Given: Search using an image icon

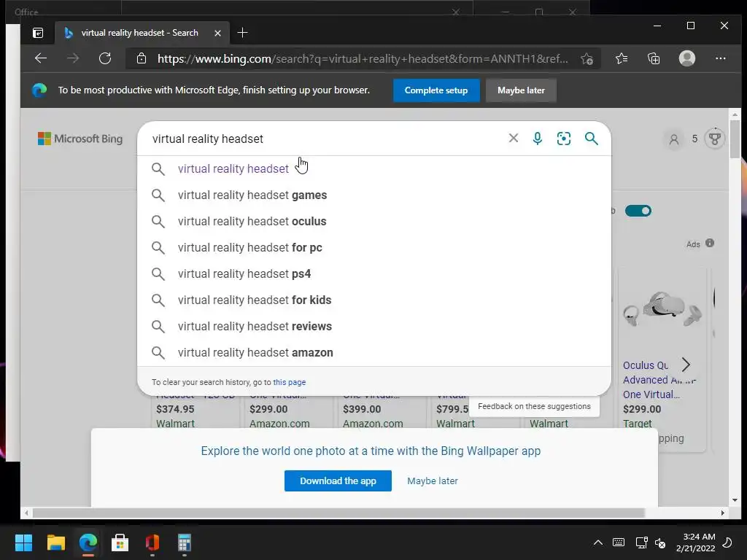Looking at the screenshot, I should coord(564,138).
